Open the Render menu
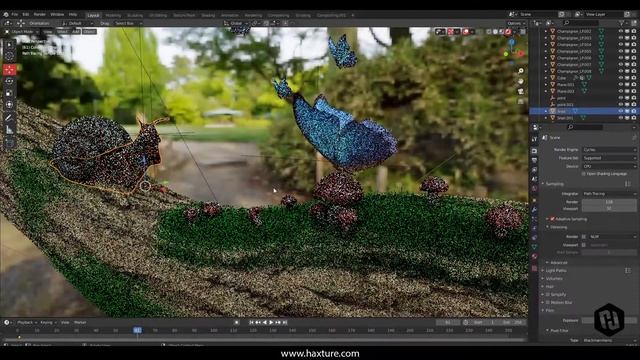 40,14
